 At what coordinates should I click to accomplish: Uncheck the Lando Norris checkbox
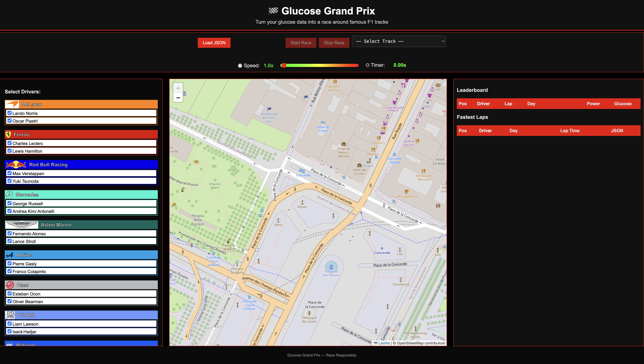tap(10, 113)
